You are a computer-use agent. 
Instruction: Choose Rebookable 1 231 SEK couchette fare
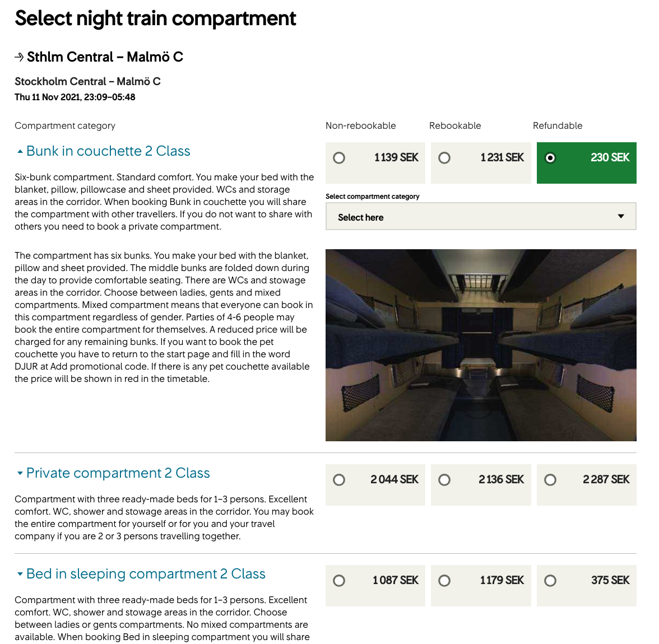444,158
